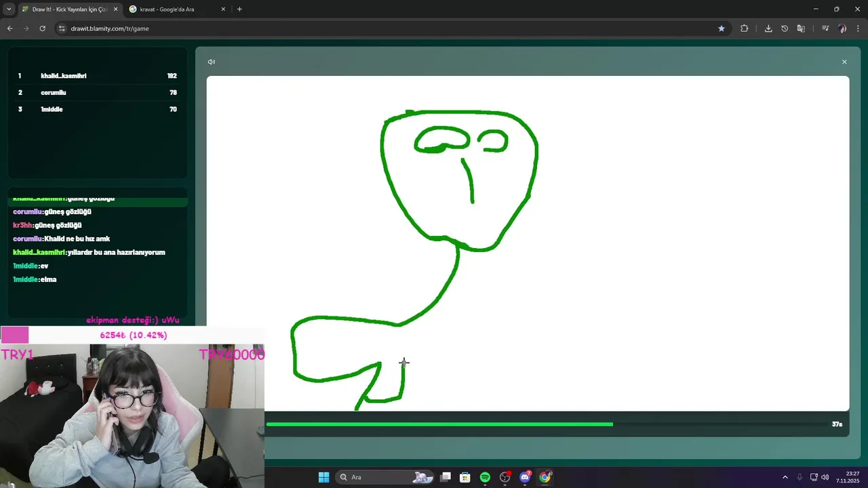This screenshot has width=868, height=488.
Task: Open Microsoft Store from the taskbar
Action: (465, 477)
